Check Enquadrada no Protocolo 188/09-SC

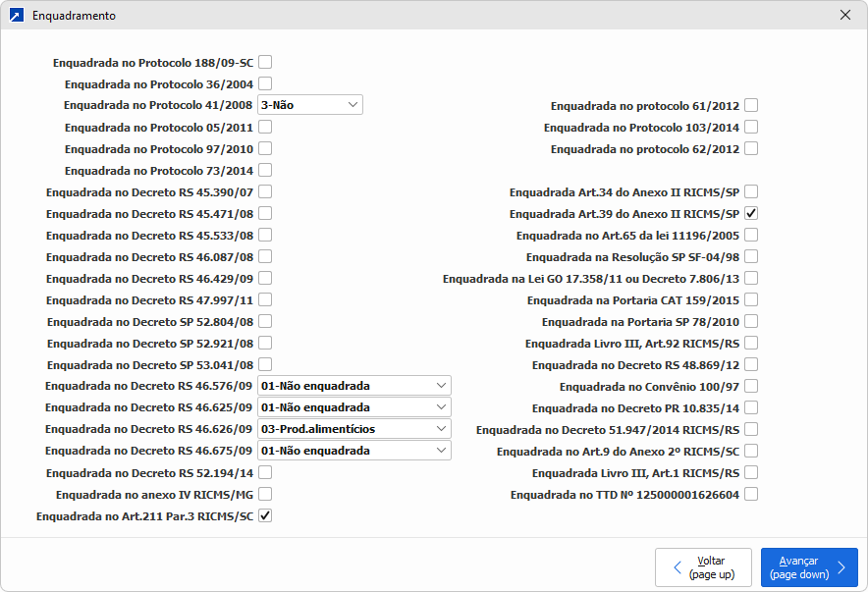click(265, 62)
